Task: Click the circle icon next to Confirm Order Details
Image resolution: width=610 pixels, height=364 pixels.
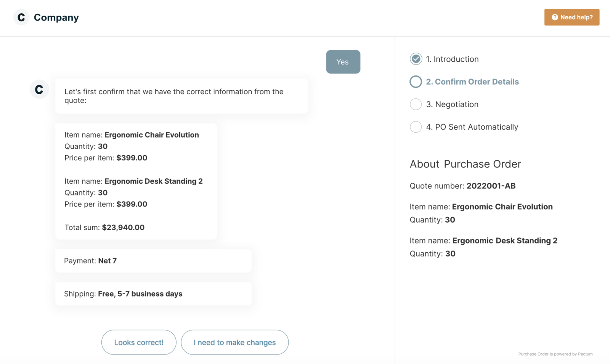Action: click(416, 82)
